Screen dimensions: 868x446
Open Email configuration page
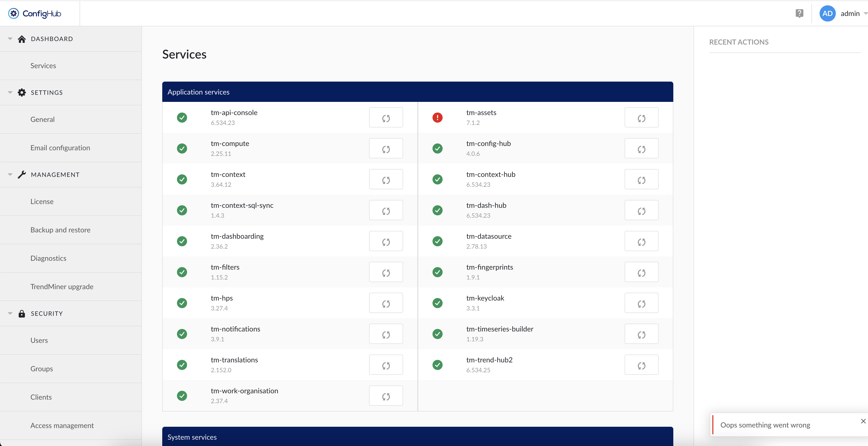pyautogui.click(x=71, y=148)
